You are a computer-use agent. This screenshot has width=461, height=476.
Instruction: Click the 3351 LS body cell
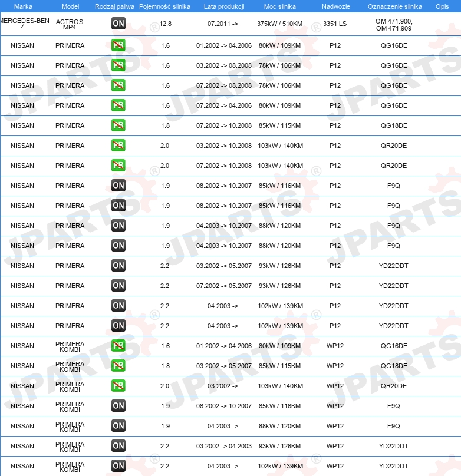click(335, 24)
